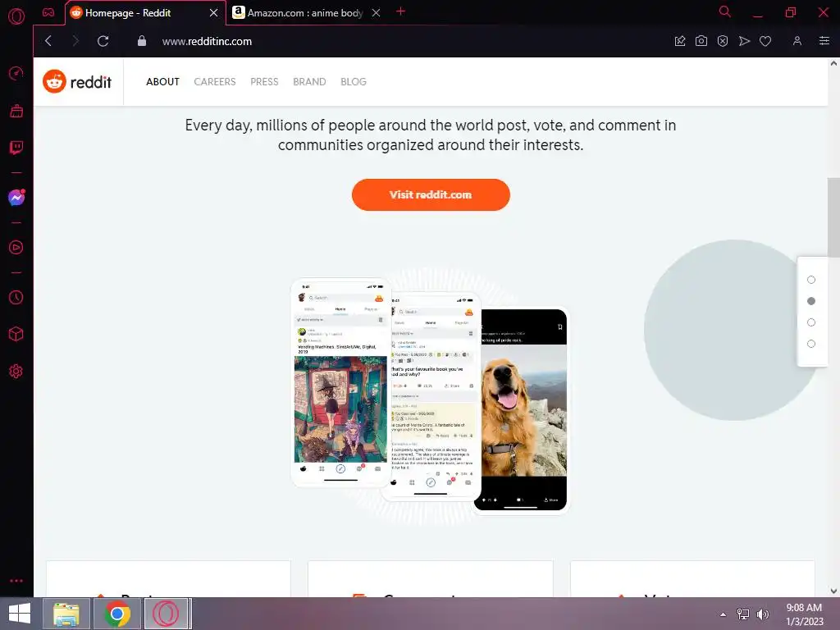This screenshot has height=630, width=840.
Task: Open Easy setup sliders icon
Action: 824,41
